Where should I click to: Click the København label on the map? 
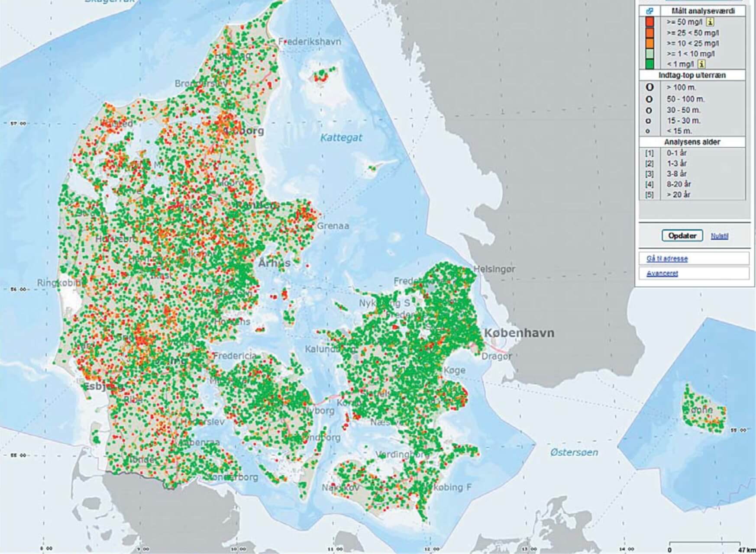[x=519, y=333]
